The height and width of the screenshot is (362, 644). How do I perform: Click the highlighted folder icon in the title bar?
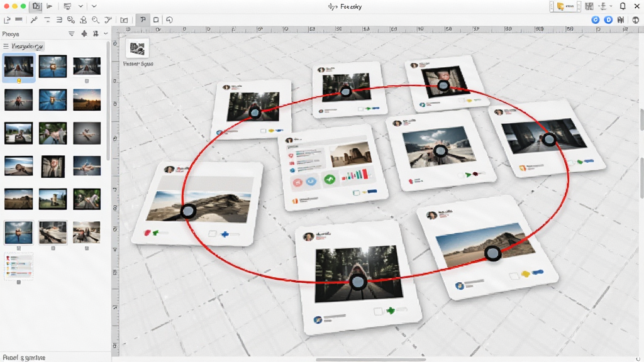[36, 6]
